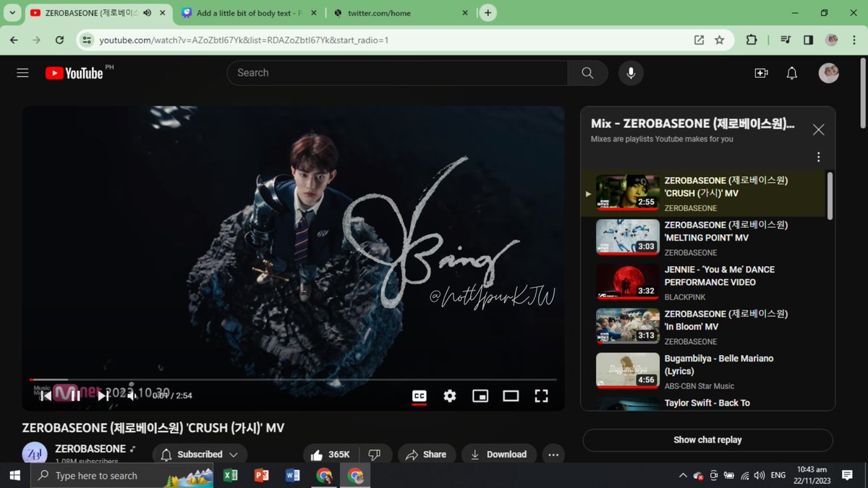
Task: Go back to the previous page
Action: tap(14, 40)
